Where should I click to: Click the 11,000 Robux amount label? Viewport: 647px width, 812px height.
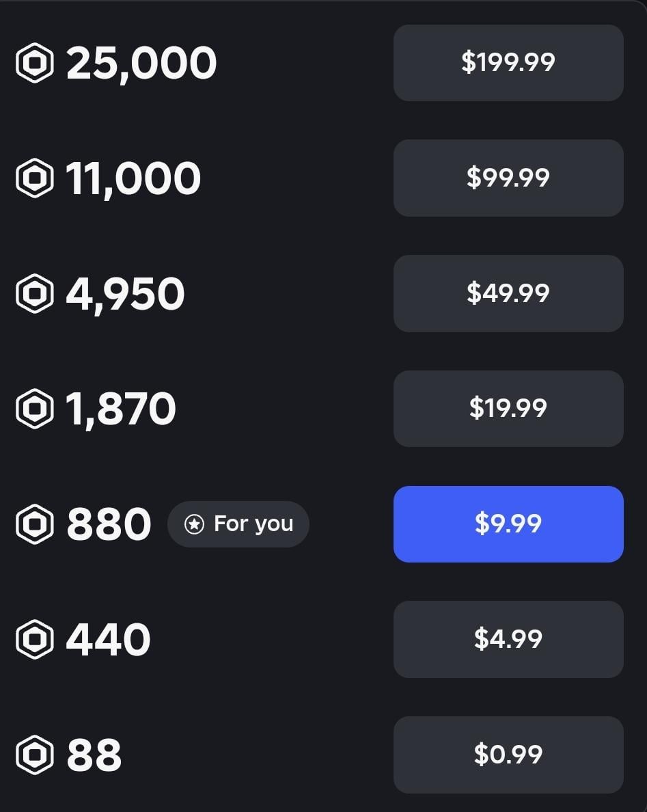point(133,178)
